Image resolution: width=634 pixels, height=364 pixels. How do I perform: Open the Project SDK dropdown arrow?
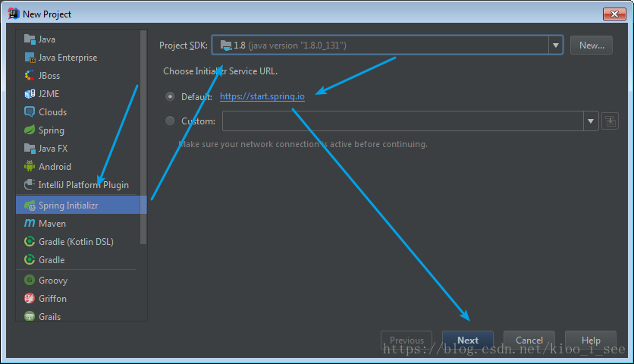click(556, 45)
